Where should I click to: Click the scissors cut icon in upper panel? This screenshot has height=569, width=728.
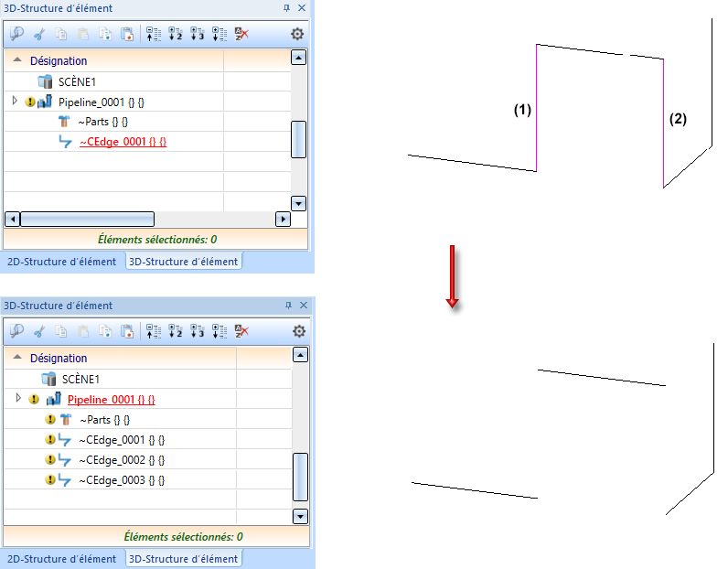click(39, 34)
